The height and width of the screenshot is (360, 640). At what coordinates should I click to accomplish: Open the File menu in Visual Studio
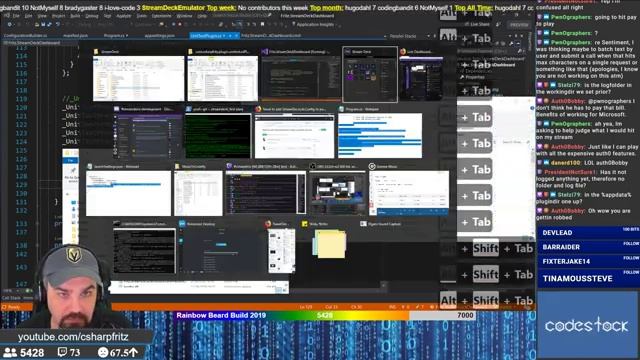coord(16,16)
